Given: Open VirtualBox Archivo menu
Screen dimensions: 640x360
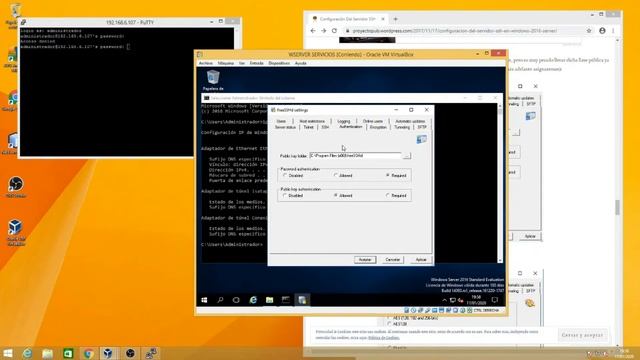Looking at the screenshot, I should pos(206,63).
